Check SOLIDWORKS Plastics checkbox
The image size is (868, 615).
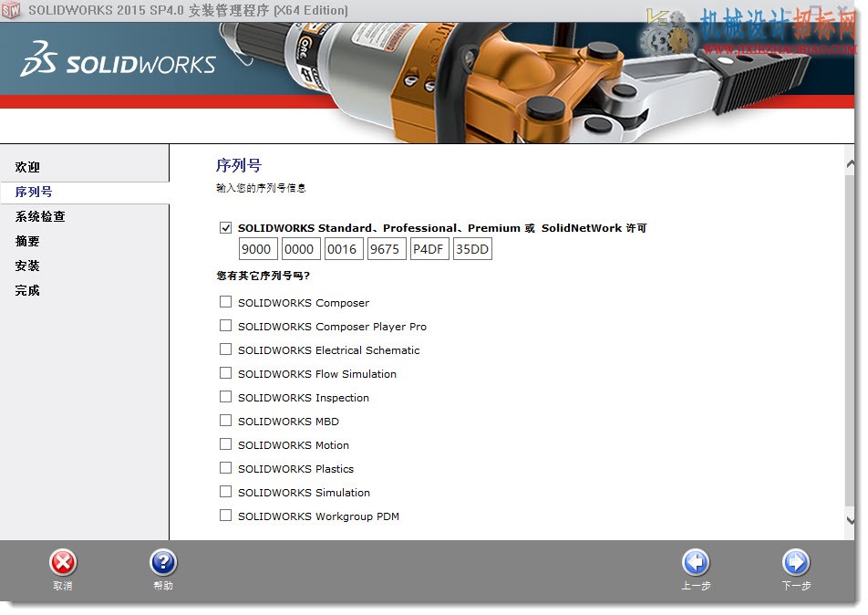225,468
